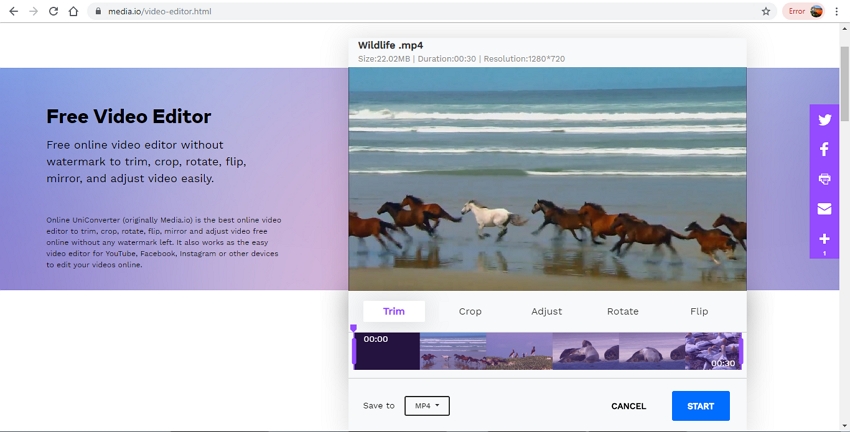Reload the page in the browser

click(x=53, y=12)
